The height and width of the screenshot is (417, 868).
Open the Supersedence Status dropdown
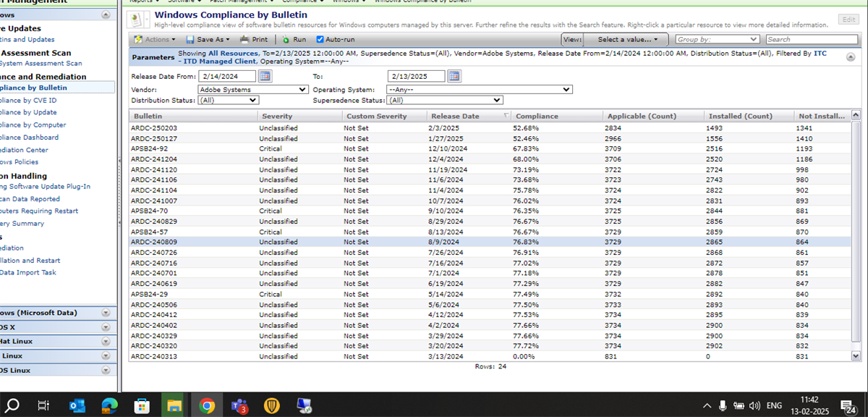click(x=445, y=100)
